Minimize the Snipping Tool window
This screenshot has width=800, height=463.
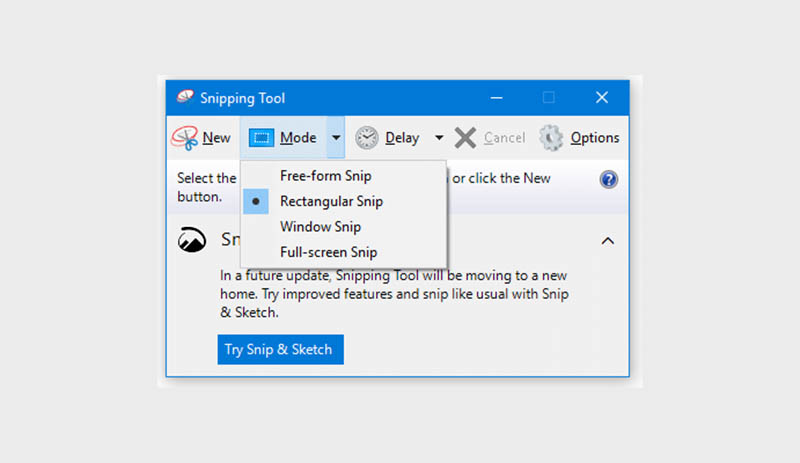tap(496, 98)
